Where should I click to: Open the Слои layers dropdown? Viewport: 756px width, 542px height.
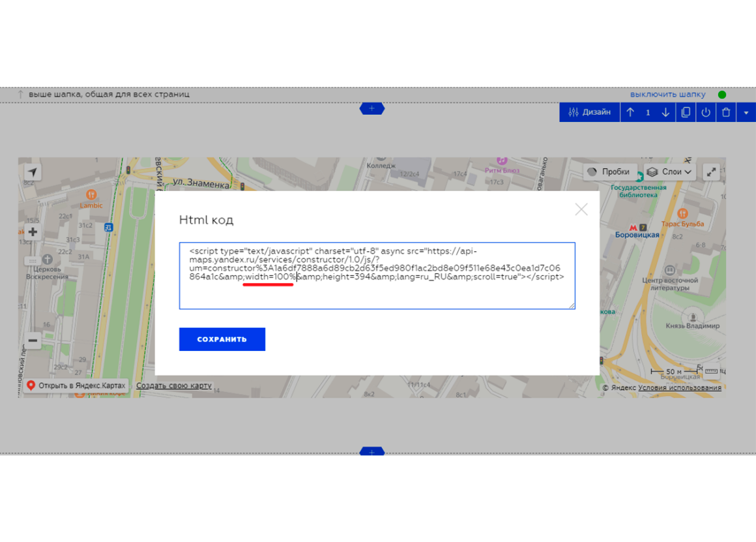coord(670,172)
